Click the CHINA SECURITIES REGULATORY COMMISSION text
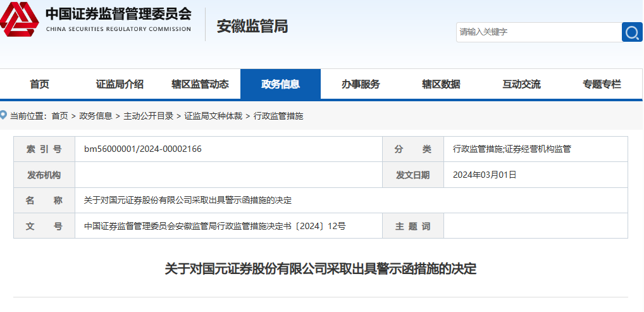 118,29
